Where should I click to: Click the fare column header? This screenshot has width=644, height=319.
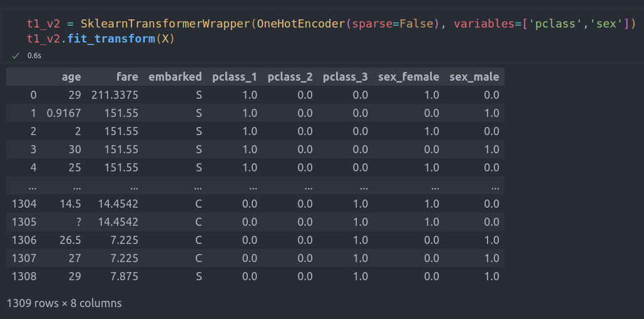pyautogui.click(x=127, y=77)
